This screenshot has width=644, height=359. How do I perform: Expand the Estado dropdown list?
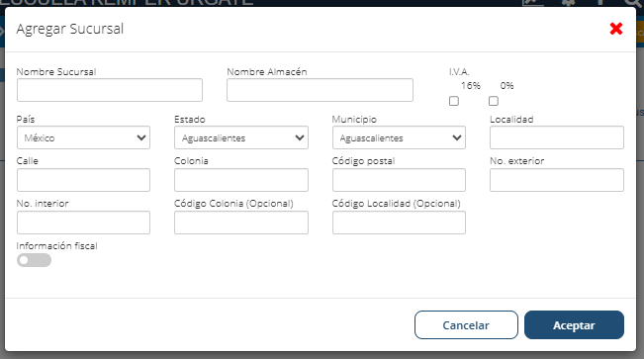tap(241, 137)
